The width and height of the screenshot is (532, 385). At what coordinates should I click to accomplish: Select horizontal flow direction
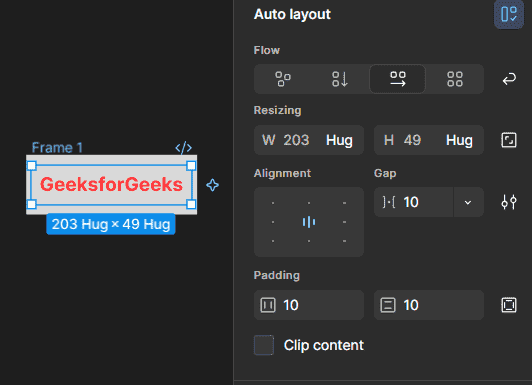click(x=397, y=79)
